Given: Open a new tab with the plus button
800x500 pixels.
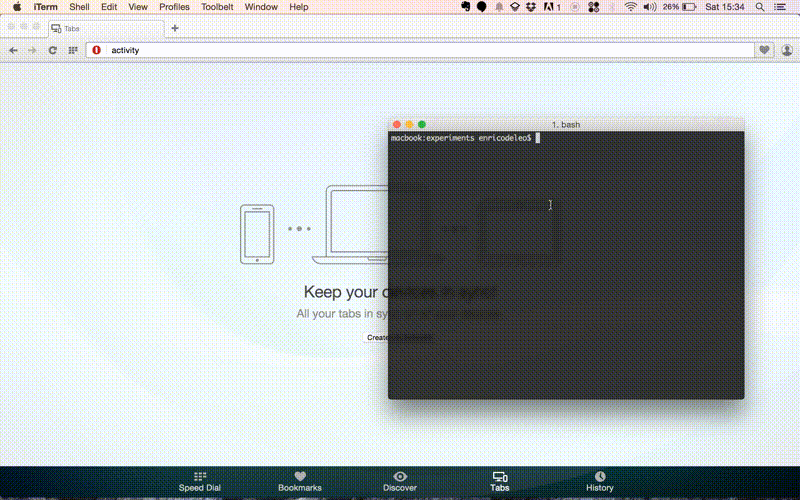Looking at the screenshot, I should point(175,28).
